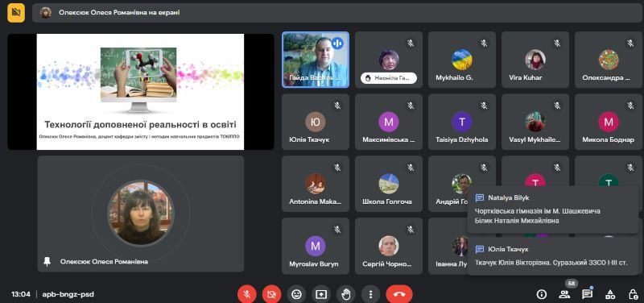Viewport: 644px width, 303px height.
Task: Open the meeting details info icon
Action: [541, 294]
